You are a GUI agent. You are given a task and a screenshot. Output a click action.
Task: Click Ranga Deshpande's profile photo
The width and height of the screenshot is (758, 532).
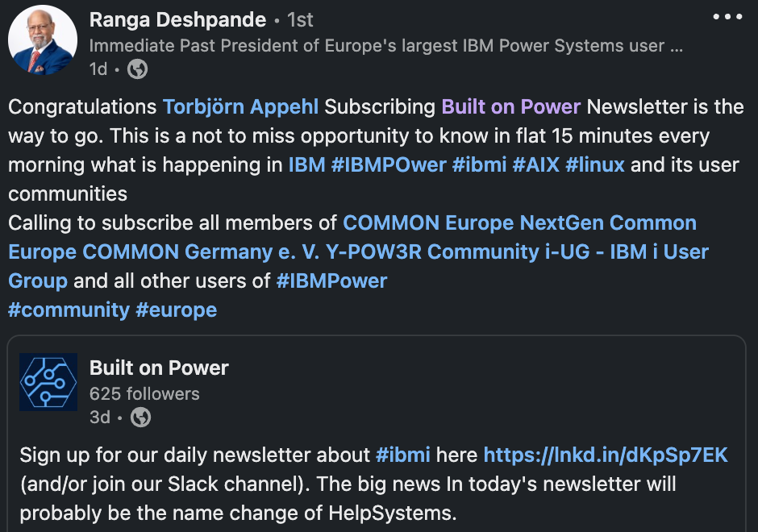(43, 39)
